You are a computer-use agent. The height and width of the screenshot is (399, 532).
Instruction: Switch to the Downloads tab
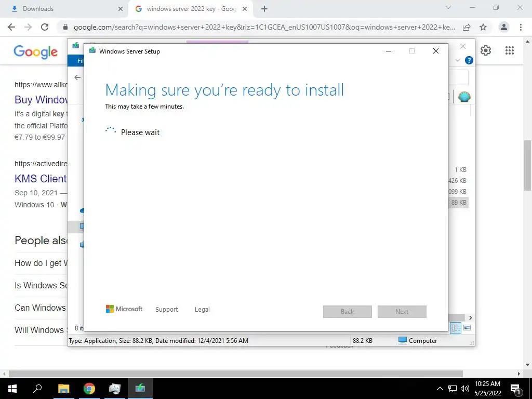coord(64,9)
